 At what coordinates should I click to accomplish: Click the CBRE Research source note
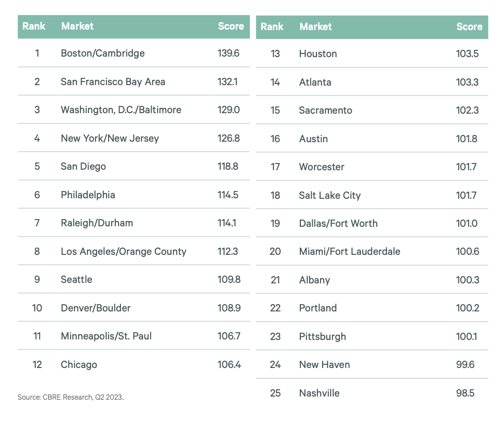click(71, 397)
